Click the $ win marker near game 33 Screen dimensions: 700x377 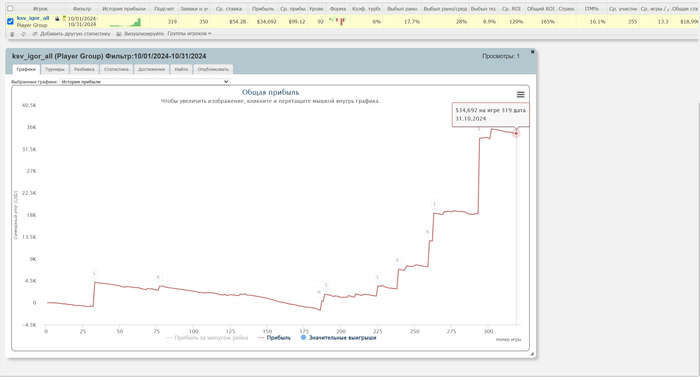pyautogui.click(x=94, y=273)
